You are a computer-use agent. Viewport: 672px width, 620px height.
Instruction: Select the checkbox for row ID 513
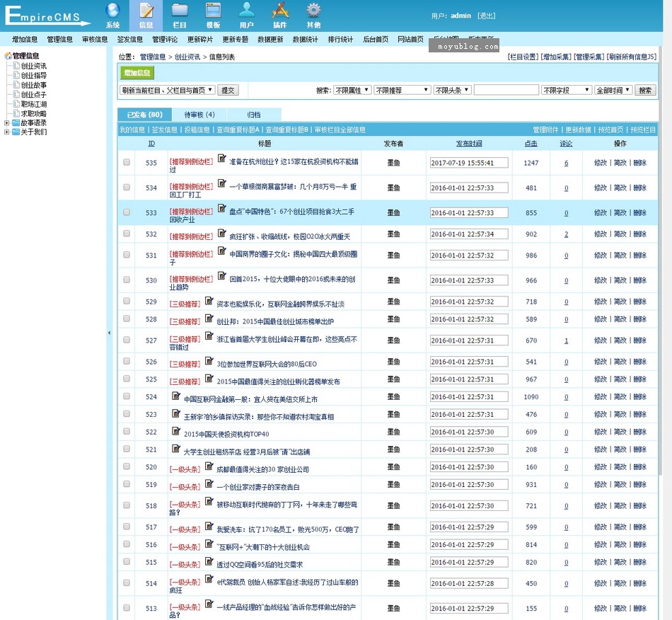(x=127, y=607)
